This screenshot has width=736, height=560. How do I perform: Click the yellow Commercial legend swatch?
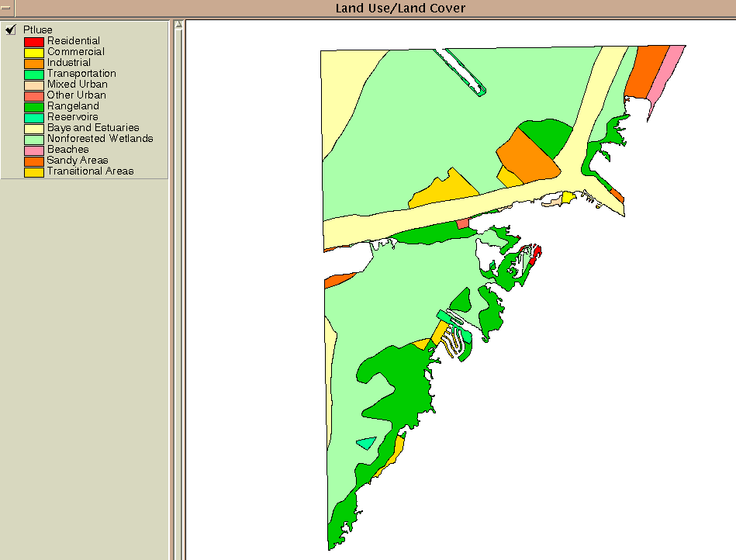click(33, 52)
